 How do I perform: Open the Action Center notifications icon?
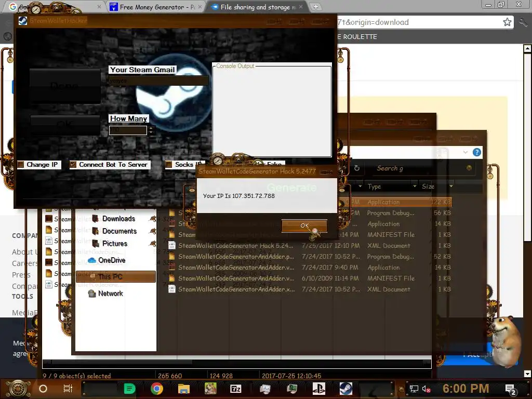[510, 389]
